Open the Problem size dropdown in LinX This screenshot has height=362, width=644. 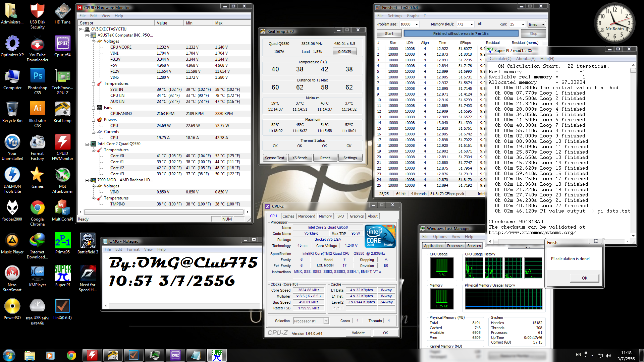[x=417, y=24]
